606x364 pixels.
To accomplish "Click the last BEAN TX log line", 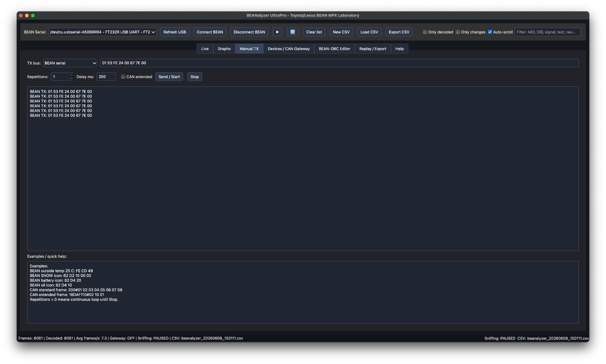I will [x=61, y=116].
